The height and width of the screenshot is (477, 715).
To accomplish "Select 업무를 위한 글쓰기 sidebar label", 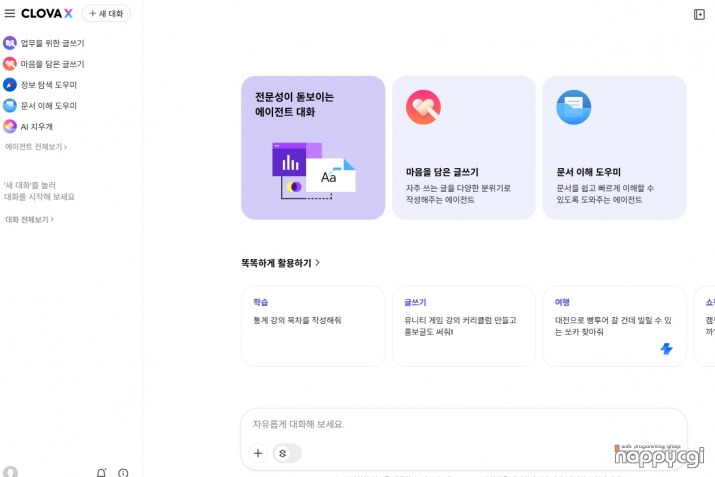I will pos(52,43).
